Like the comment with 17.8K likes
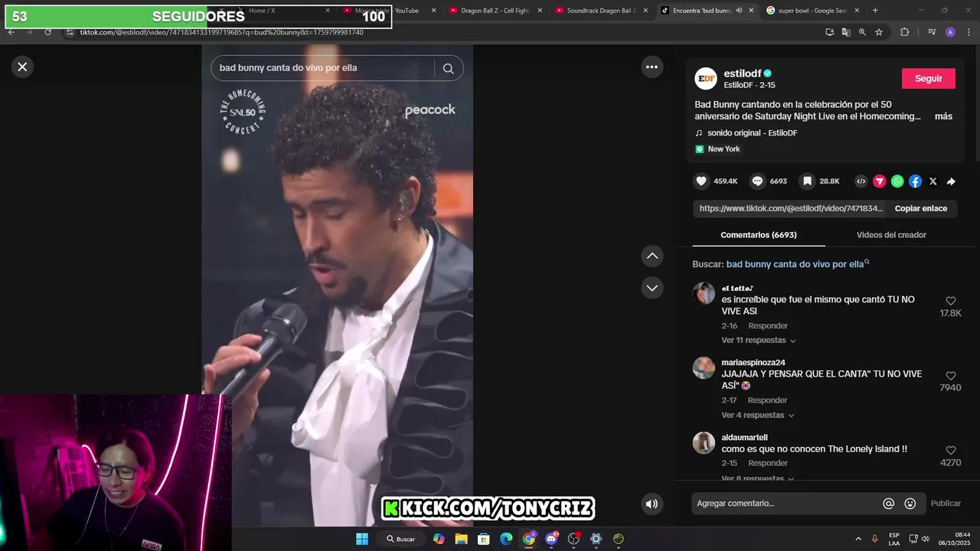This screenshot has width=980, height=551. 950,301
